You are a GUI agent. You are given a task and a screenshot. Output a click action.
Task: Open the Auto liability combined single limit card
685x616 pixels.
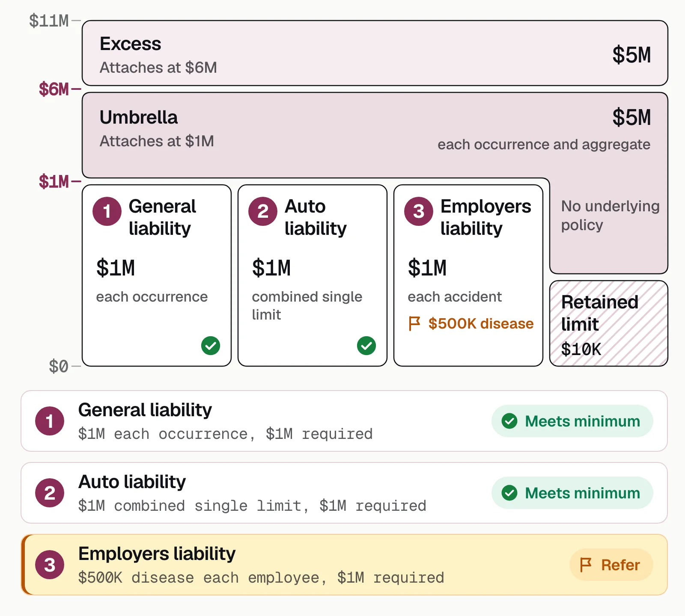(313, 275)
